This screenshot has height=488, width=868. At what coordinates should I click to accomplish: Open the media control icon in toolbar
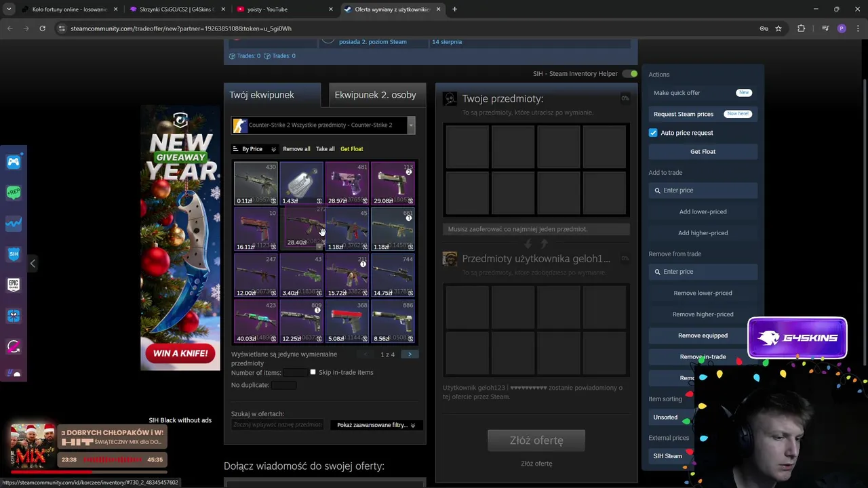825,28
